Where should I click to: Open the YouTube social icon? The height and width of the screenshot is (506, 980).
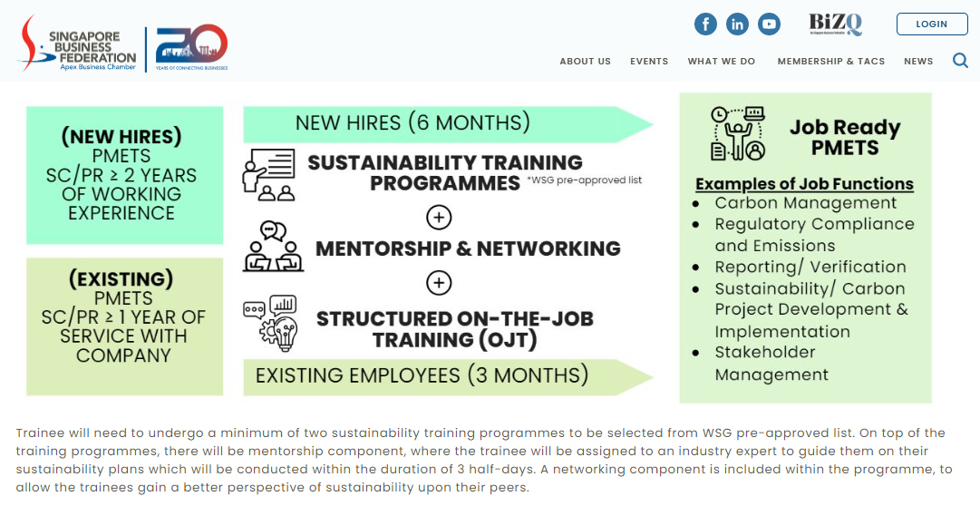tap(770, 24)
